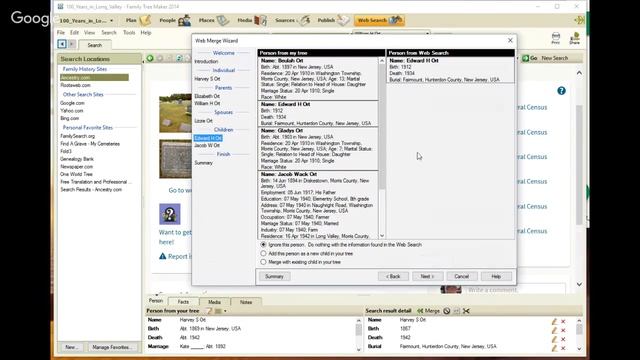640x360 pixels.
Task: Click the Report warning triangle icon
Action: (x=162, y=256)
